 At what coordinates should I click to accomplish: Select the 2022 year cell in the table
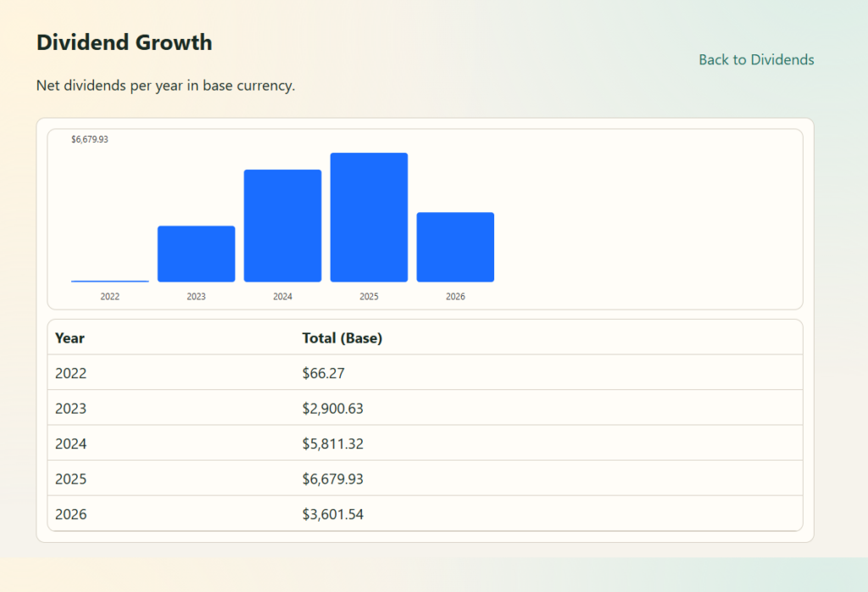pos(71,373)
